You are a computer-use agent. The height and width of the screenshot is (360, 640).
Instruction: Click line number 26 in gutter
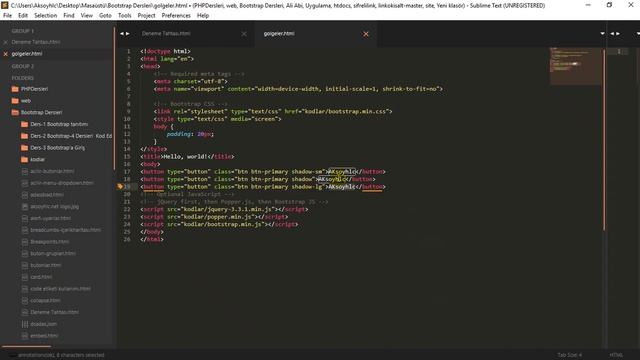click(x=127, y=240)
